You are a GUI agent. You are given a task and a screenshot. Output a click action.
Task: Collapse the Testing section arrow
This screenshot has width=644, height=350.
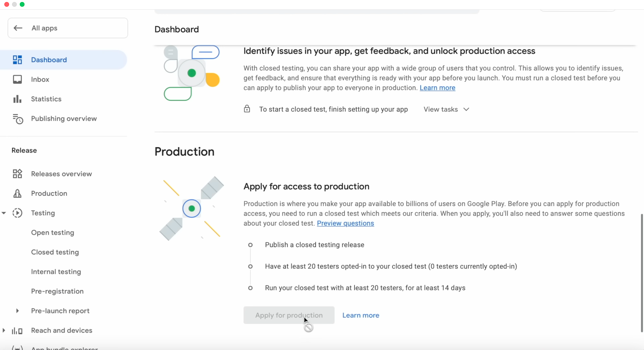click(4, 213)
